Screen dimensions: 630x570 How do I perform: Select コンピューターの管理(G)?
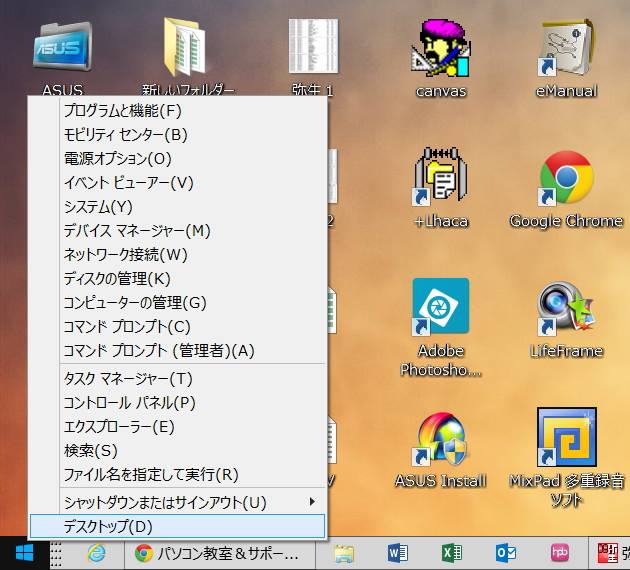tap(177, 302)
